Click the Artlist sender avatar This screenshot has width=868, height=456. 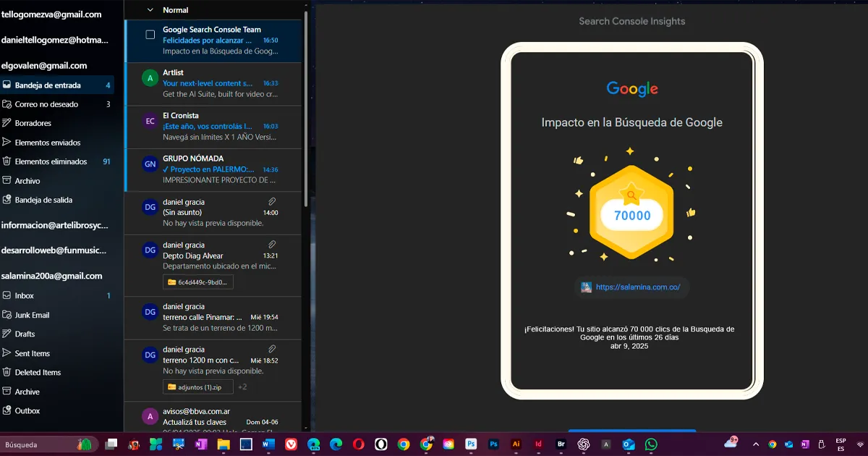[x=150, y=78]
